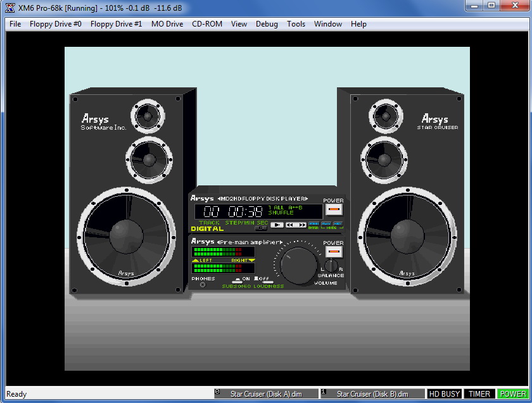Open the Tools menu
The image size is (532, 403).
pos(296,24)
